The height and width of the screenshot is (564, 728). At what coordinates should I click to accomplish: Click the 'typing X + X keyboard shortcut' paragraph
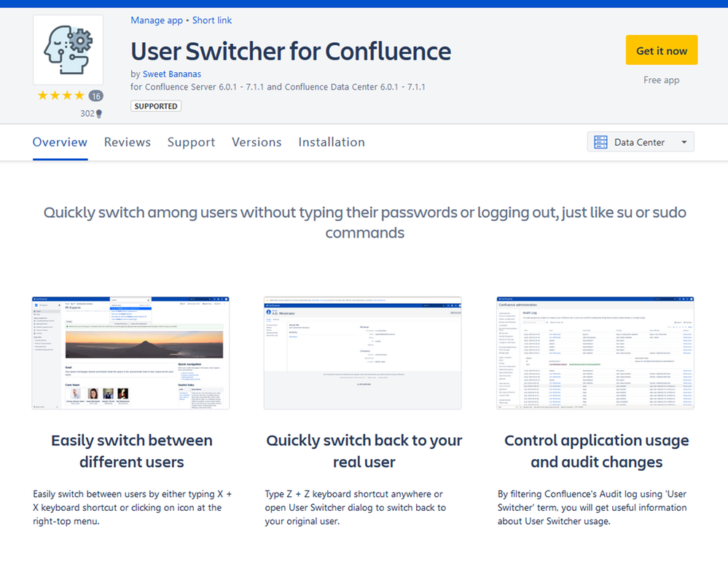click(133, 507)
